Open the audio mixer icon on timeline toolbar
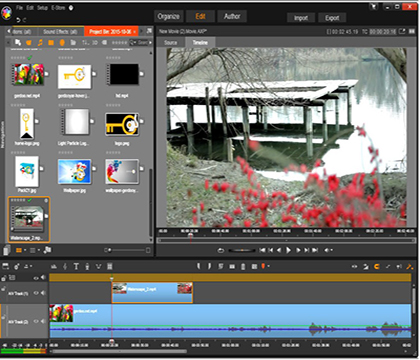 point(54,266)
